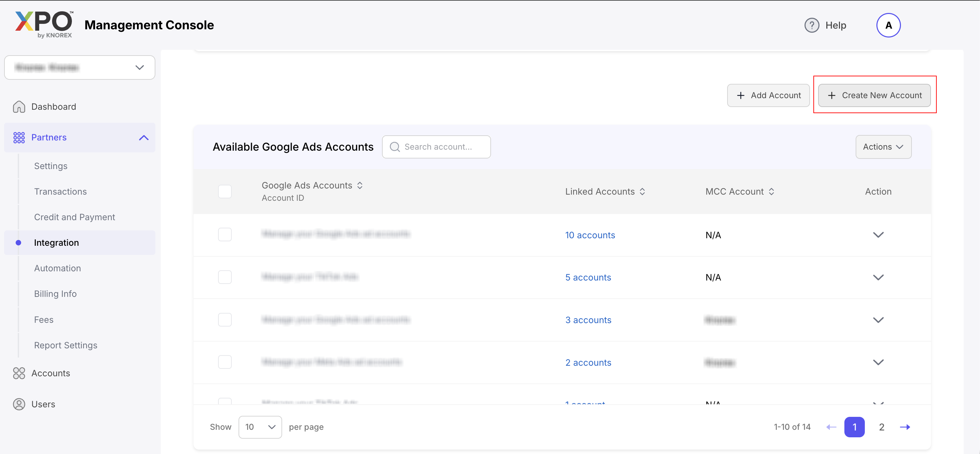
Task: Click Create New Account button
Action: point(874,95)
